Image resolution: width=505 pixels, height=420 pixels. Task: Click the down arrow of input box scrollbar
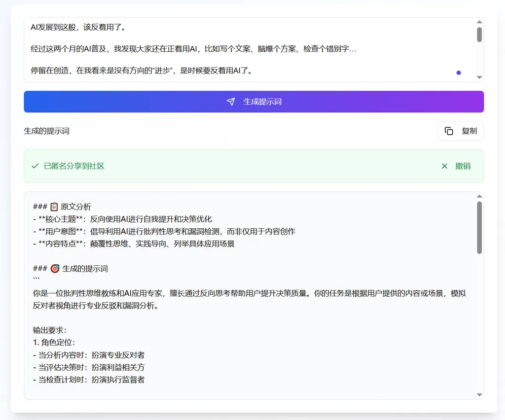pyautogui.click(x=479, y=77)
